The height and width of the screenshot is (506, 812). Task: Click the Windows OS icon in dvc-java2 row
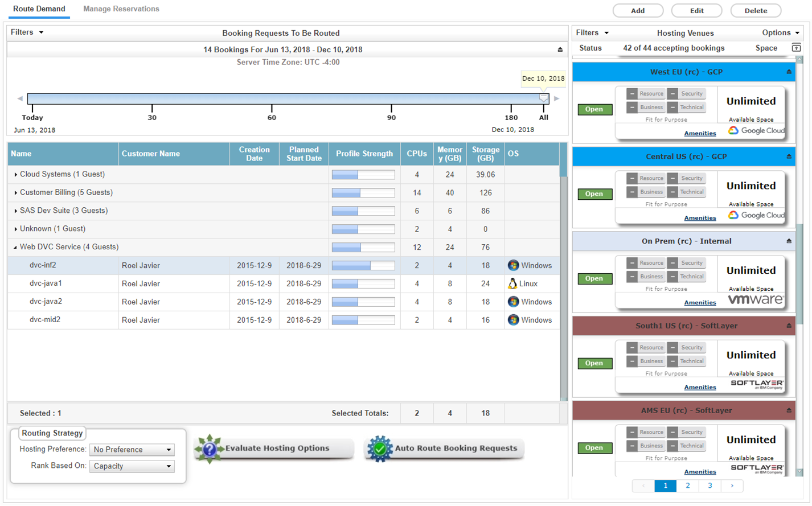[x=513, y=302]
